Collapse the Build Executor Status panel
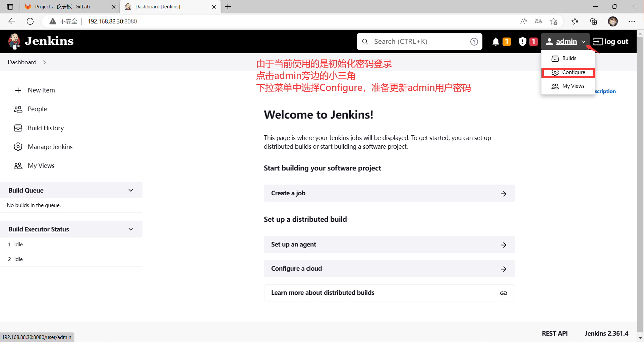Viewport: 644px width, 342px height. pyautogui.click(x=131, y=229)
